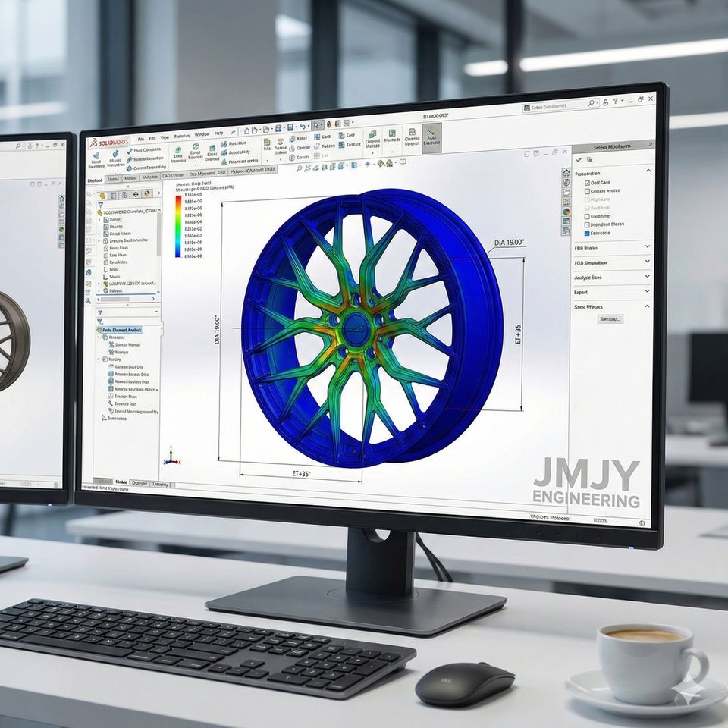Screen dimensions: 728x728
Task: Open the property manager tab icon
Action: coord(113,196)
